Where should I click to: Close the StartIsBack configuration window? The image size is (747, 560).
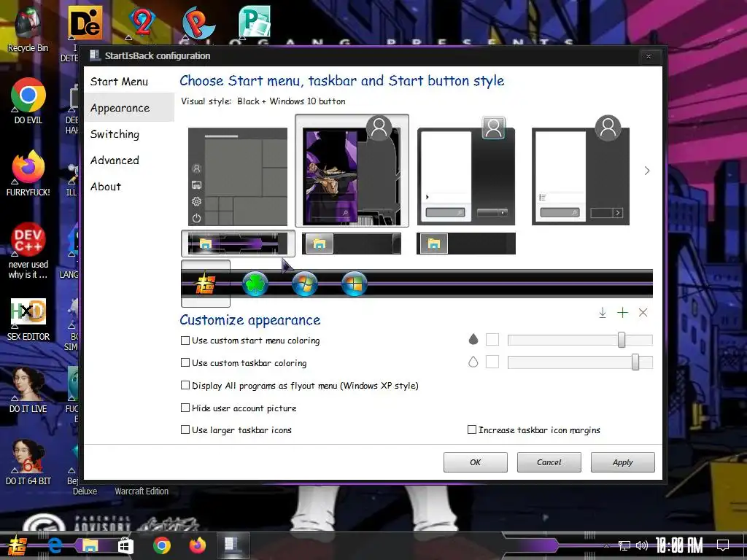[x=649, y=56]
